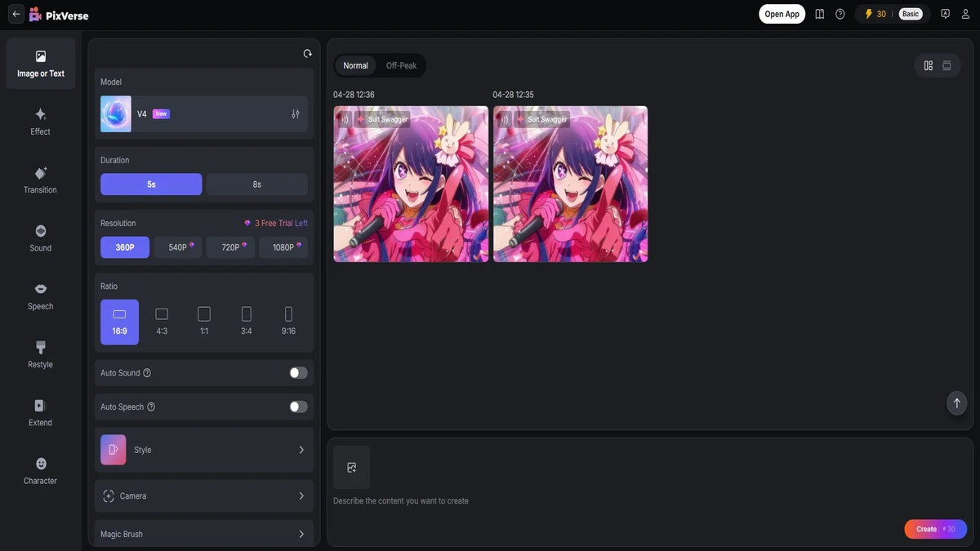980x551 pixels.
Task: Select 4:3 aspect ratio
Action: [x=162, y=322]
